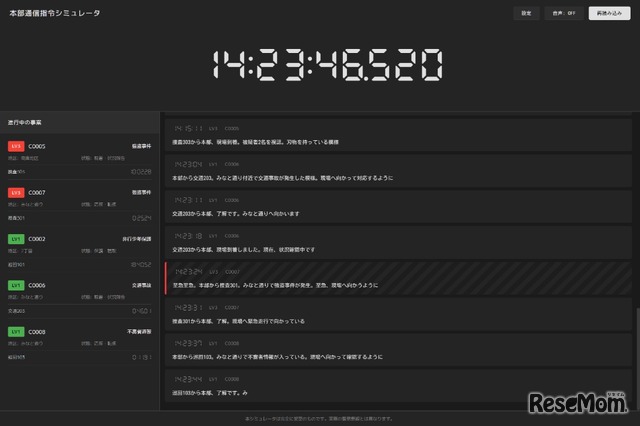This screenshot has height=426, width=640.
Task: Click the 進行中の事案 panel header
Action: (78, 122)
